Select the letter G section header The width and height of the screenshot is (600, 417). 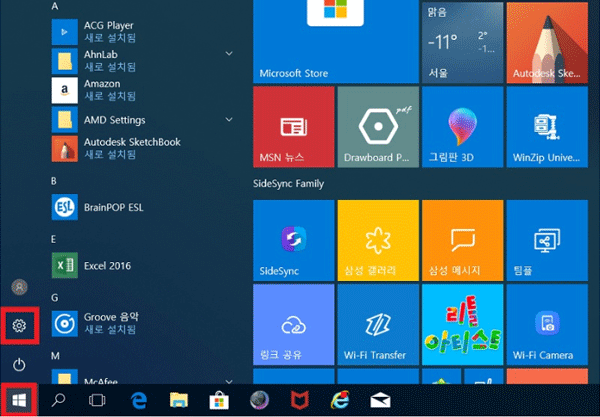(x=54, y=298)
